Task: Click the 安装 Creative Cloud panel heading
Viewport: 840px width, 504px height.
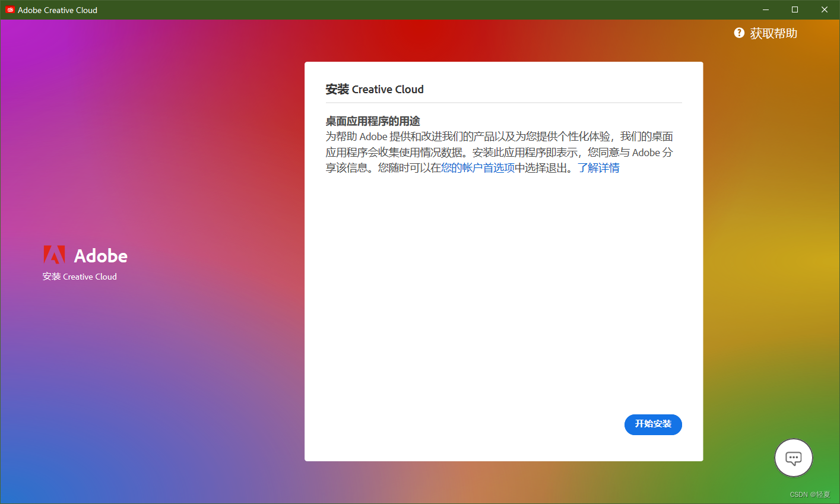Action: coord(375,90)
